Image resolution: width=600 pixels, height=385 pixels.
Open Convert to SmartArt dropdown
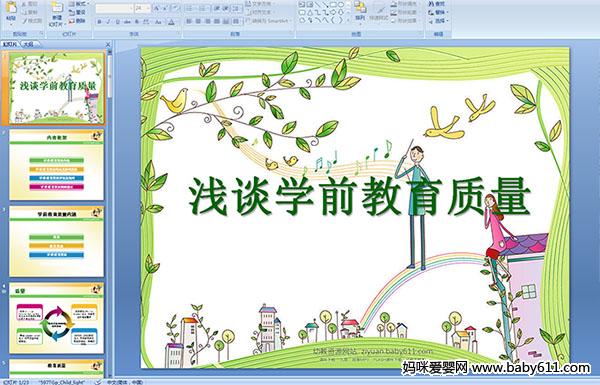(269, 21)
